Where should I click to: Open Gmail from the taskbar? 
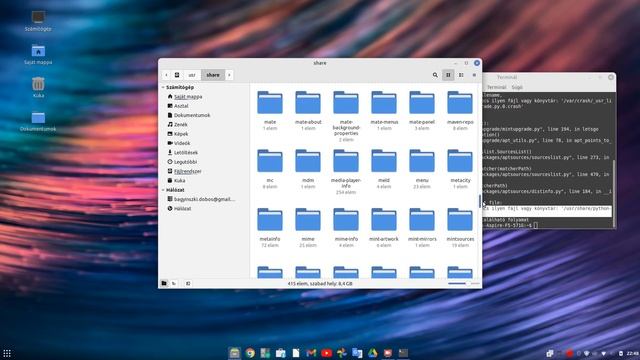pyautogui.click(x=311, y=353)
